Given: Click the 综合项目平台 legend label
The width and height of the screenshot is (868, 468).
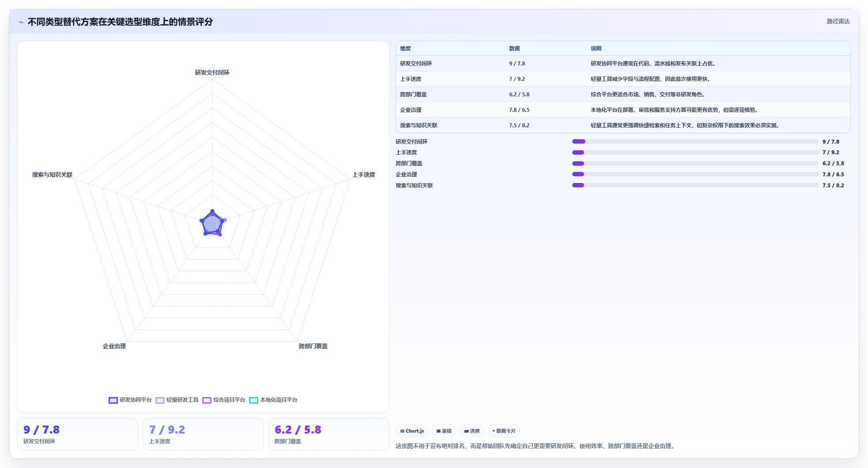Looking at the screenshot, I should pos(229,400).
